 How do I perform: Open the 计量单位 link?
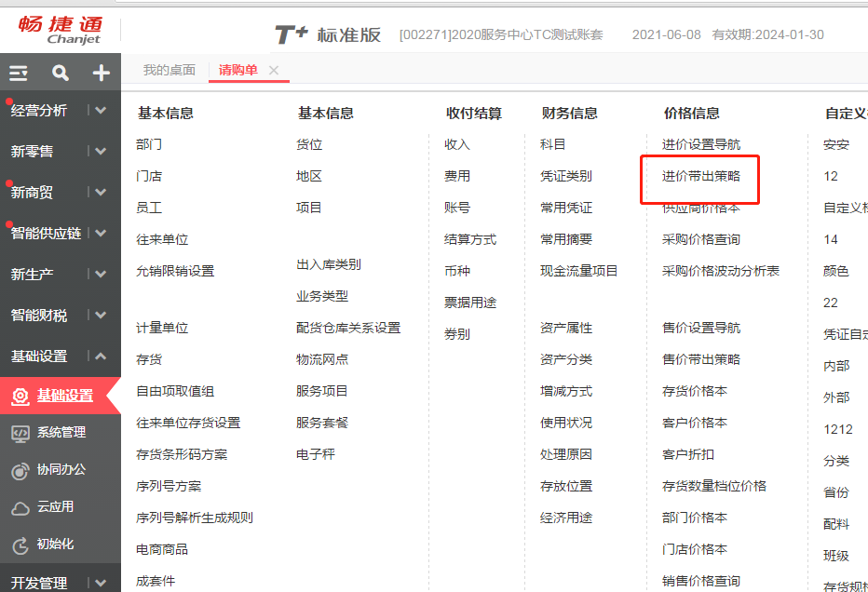tap(162, 328)
